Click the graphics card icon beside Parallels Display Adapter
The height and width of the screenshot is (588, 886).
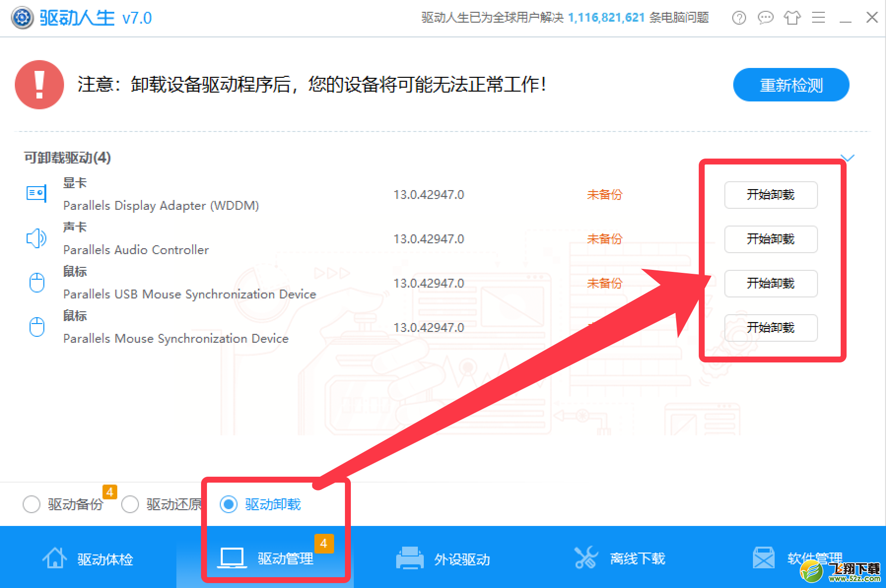[36, 193]
